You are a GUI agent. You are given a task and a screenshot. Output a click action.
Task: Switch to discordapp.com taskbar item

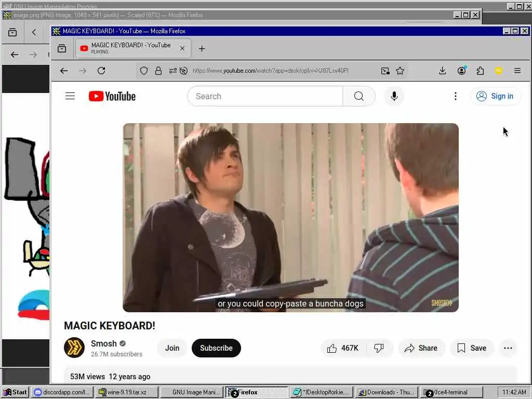(62, 392)
